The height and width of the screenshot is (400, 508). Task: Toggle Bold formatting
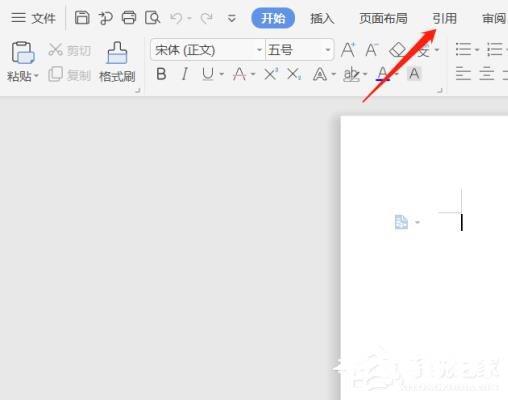[161, 74]
